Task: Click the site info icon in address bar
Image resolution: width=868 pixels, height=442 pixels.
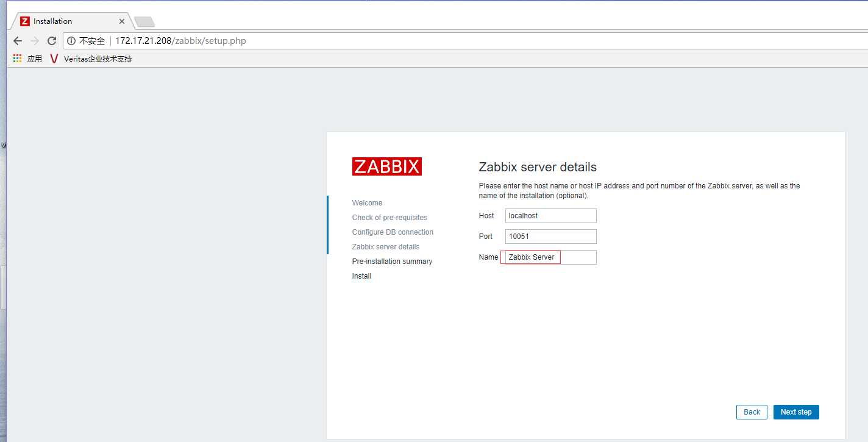Action: pos(71,41)
